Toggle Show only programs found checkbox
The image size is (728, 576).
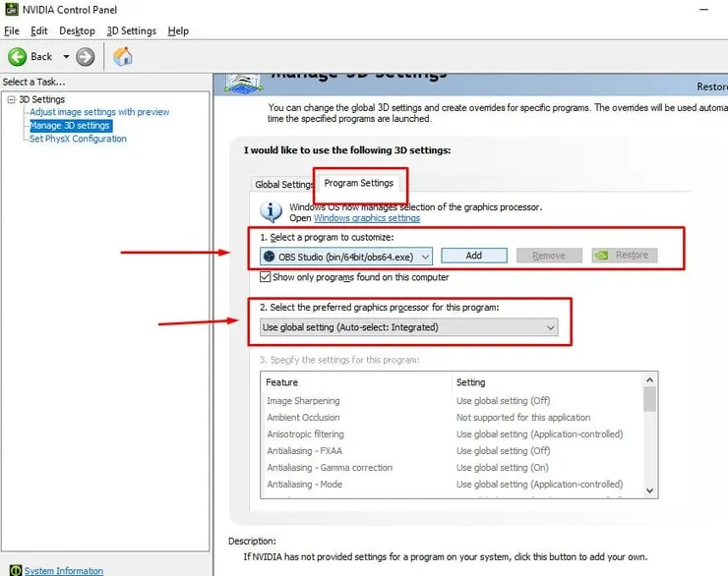pos(265,277)
